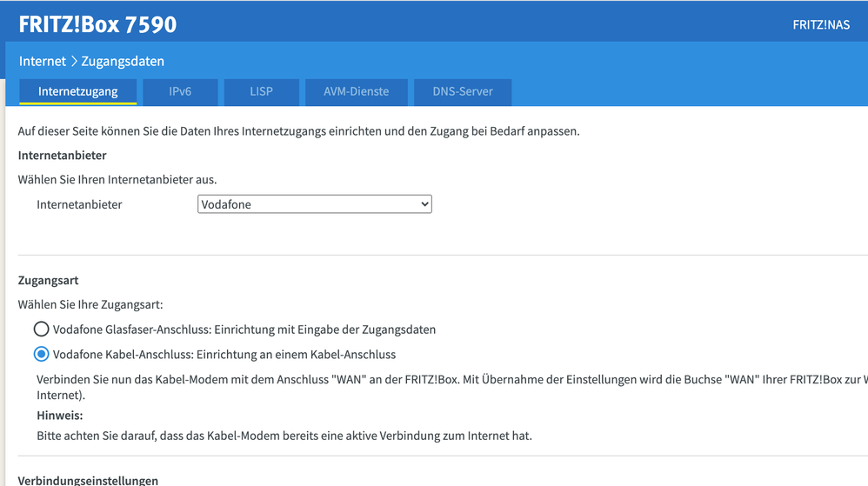Select the Vodafone Kabel-Anschluss radio button
This screenshot has width=868, height=486.
point(41,354)
